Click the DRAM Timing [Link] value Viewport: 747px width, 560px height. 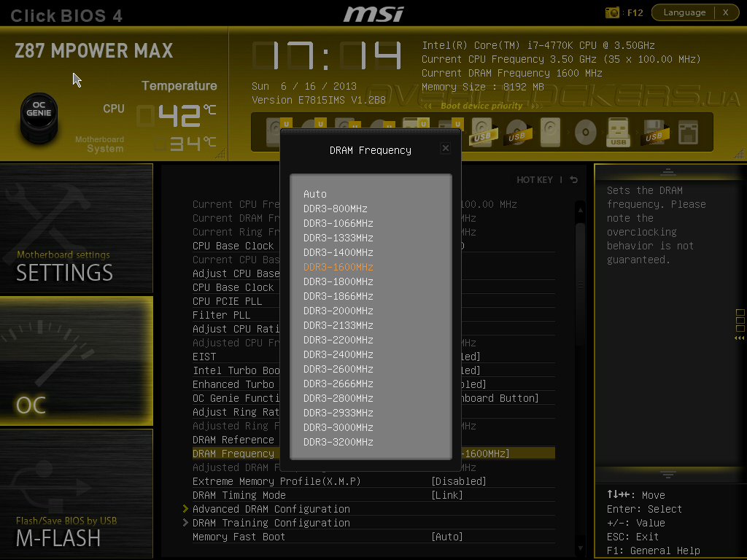point(447,495)
